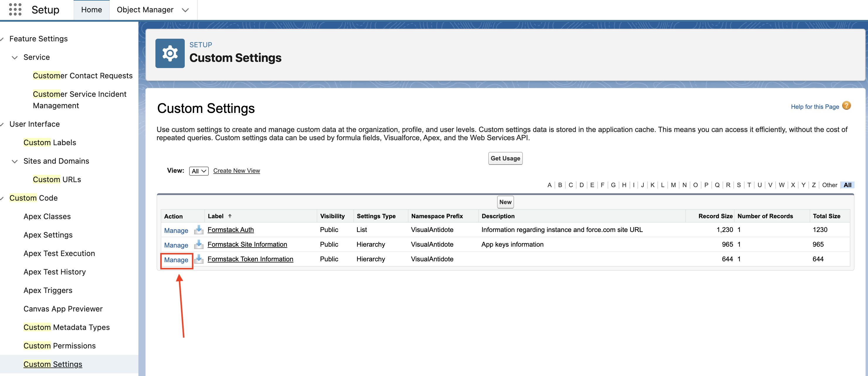Viewport: 868px width, 376px height.
Task: Click the Label column sort arrow
Action: pyautogui.click(x=230, y=216)
